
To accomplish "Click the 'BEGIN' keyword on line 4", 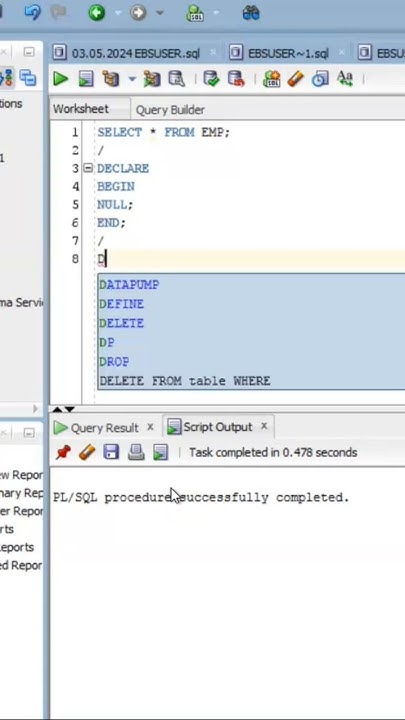I will point(116,186).
